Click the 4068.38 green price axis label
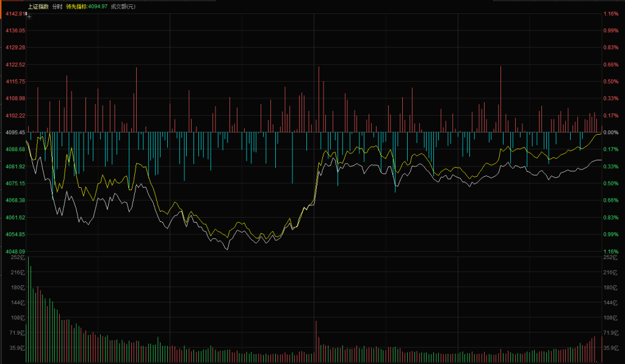The width and height of the screenshot is (625, 364). pos(13,200)
